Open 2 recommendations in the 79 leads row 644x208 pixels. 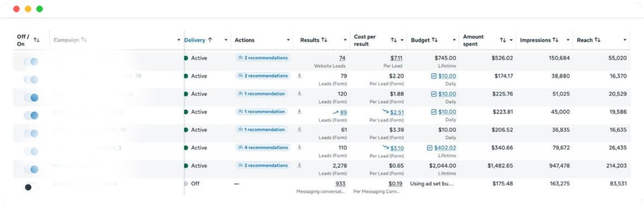click(263, 76)
